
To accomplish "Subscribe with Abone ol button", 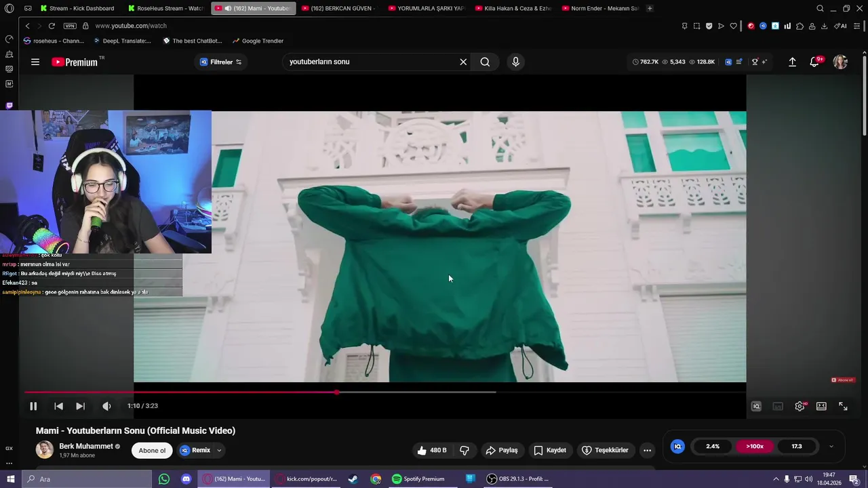I will click(152, 451).
